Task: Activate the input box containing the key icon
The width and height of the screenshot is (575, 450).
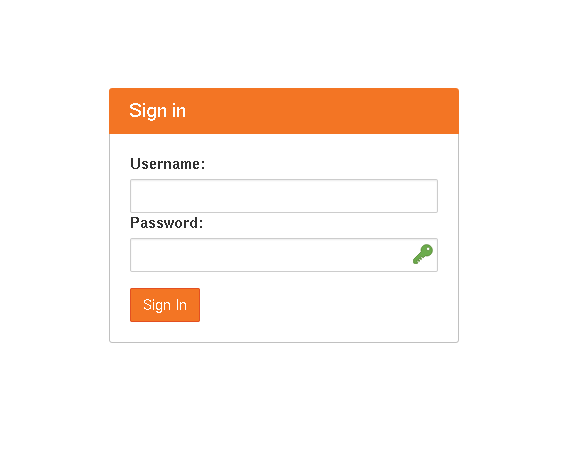Action: point(284,255)
